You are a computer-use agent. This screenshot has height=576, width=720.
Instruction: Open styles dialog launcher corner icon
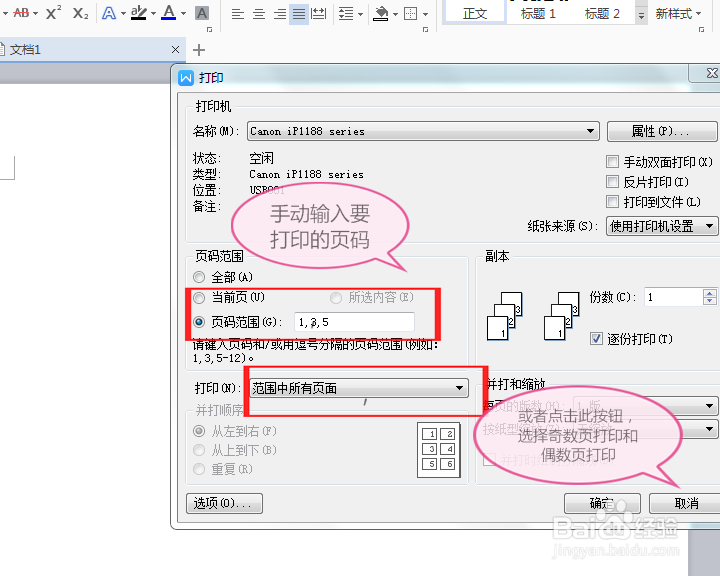tap(701, 29)
